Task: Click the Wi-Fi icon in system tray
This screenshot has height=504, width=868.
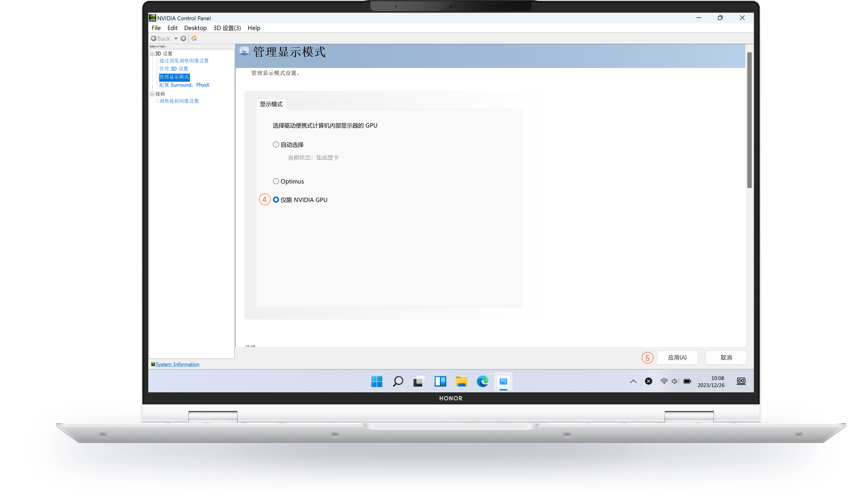Action: click(x=664, y=381)
